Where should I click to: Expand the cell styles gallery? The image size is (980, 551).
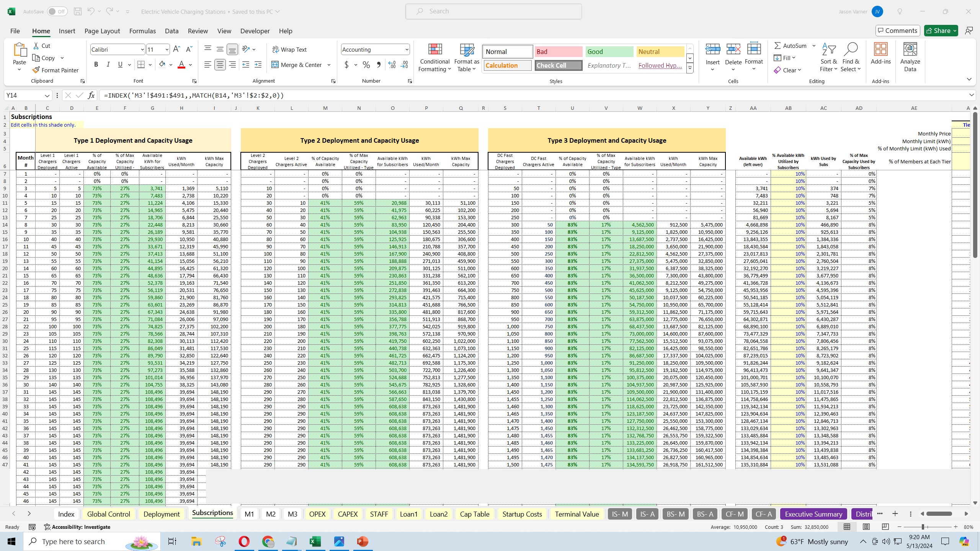pyautogui.click(x=690, y=69)
